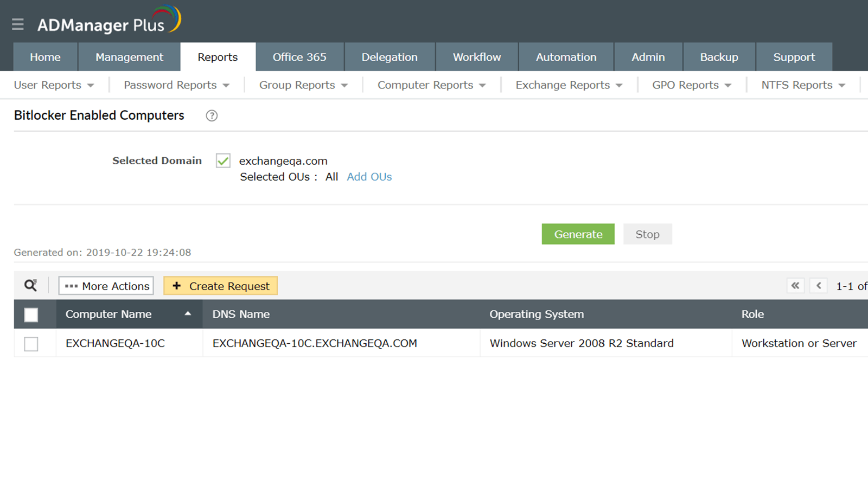
Task: Switch to the Management tab
Action: click(x=129, y=57)
